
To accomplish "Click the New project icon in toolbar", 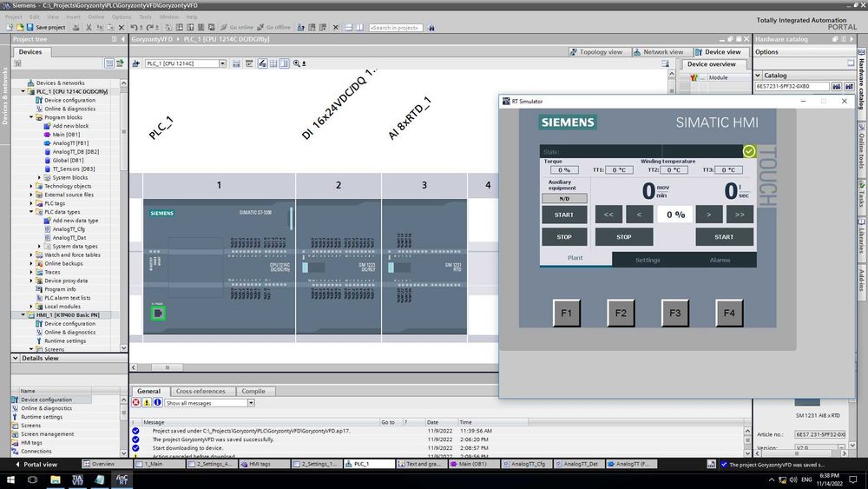I will (x=10, y=27).
